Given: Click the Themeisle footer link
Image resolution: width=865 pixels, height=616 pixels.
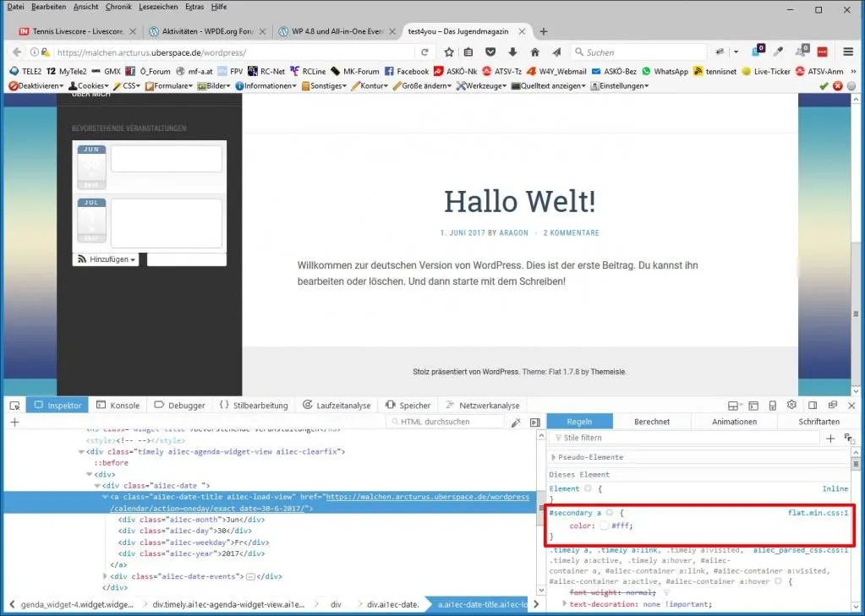Looking at the screenshot, I should pos(609,373).
